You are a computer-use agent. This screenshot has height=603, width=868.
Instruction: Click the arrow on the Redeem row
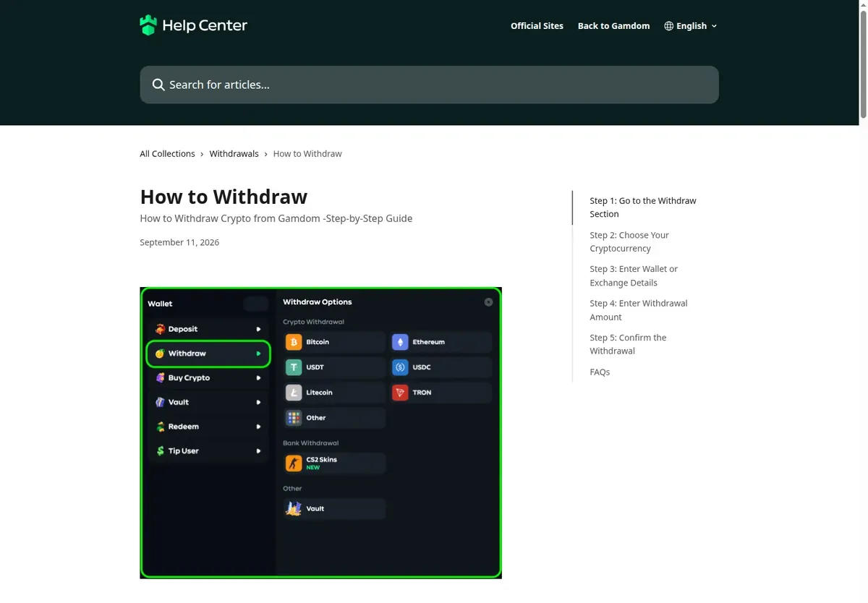pyautogui.click(x=258, y=427)
